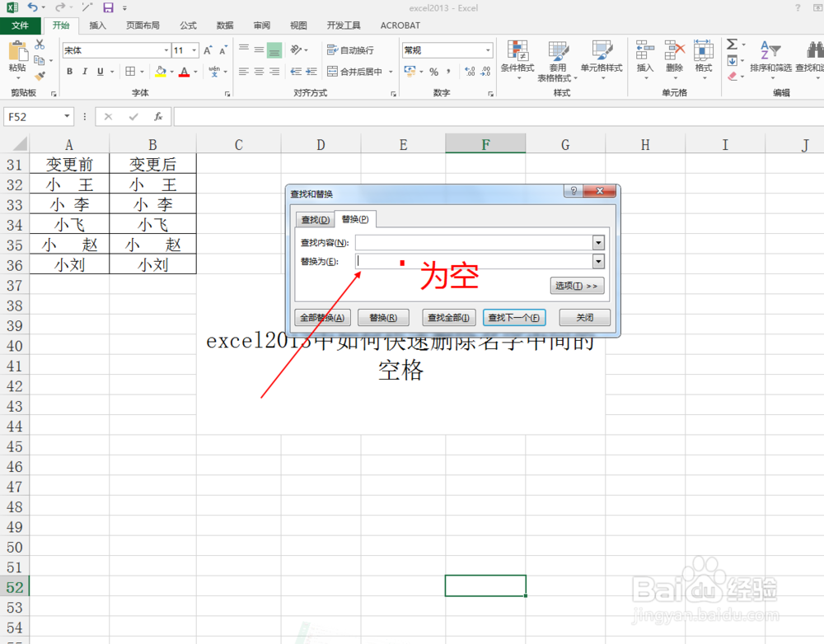This screenshot has width=824, height=644.
Task: Click 合并后居中 merge and center
Action: [x=354, y=72]
